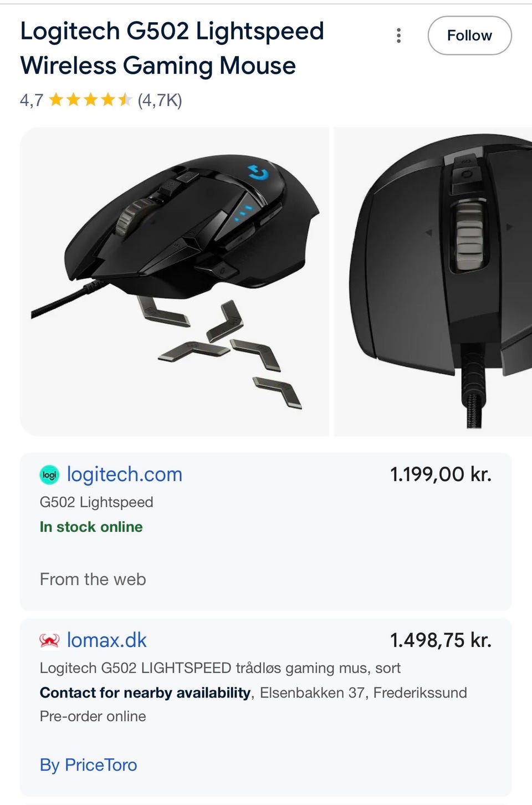The height and width of the screenshot is (805, 532).
Task: Open the By PriceToro link
Action: [88, 765]
